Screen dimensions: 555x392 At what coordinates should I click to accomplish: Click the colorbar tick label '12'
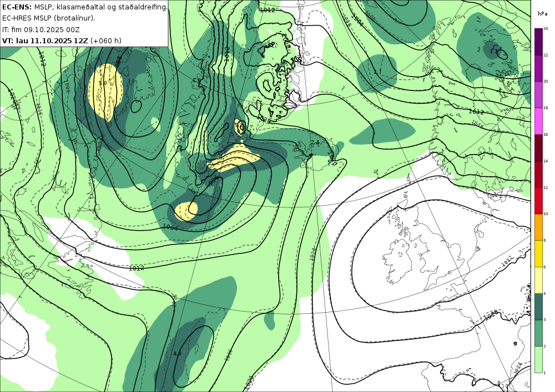click(546, 187)
